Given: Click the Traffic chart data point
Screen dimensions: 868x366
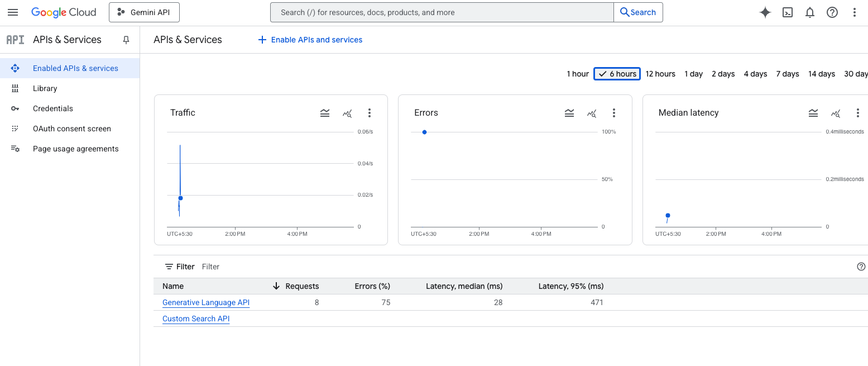Looking at the screenshot, I should pos(180,198).
